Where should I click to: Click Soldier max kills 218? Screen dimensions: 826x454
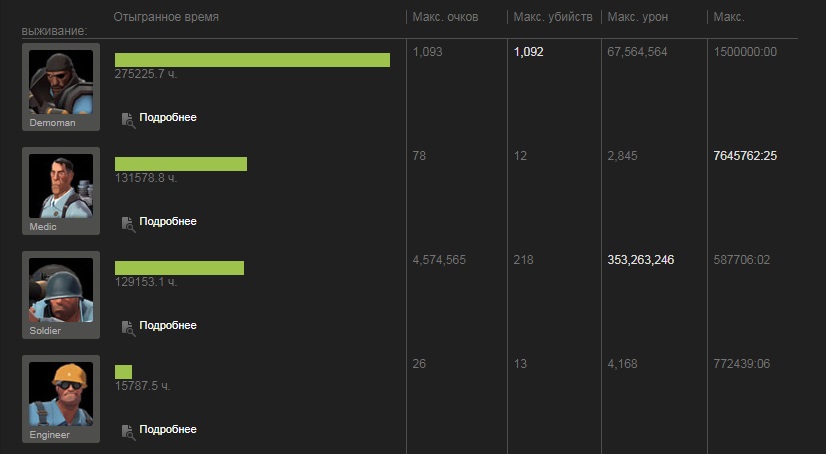(x=523, y=260)
